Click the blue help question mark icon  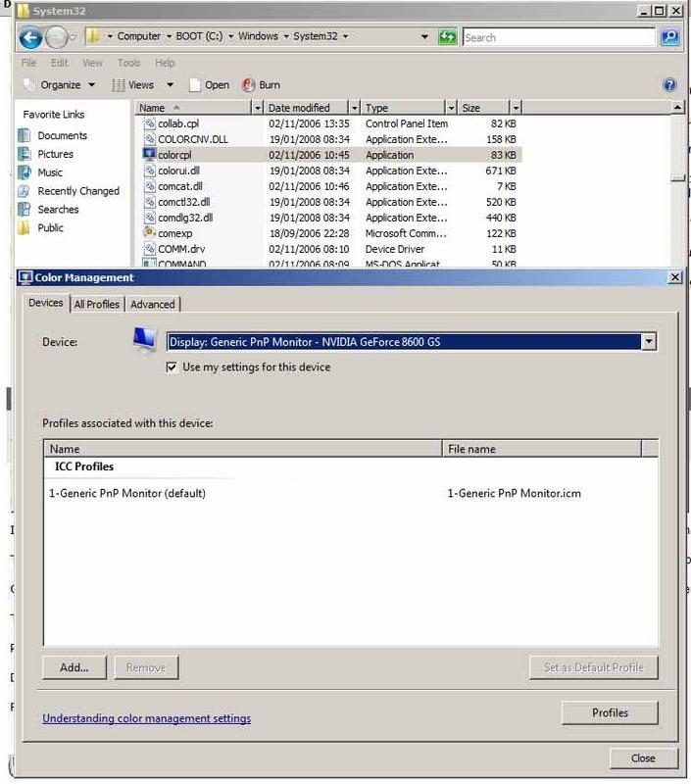point(670,85)
